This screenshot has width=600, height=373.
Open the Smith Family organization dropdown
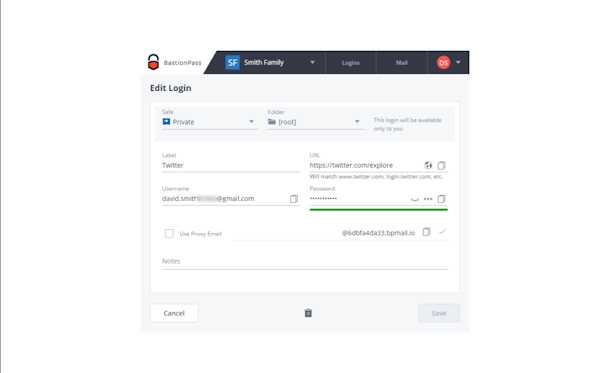[x=271, y=62]
